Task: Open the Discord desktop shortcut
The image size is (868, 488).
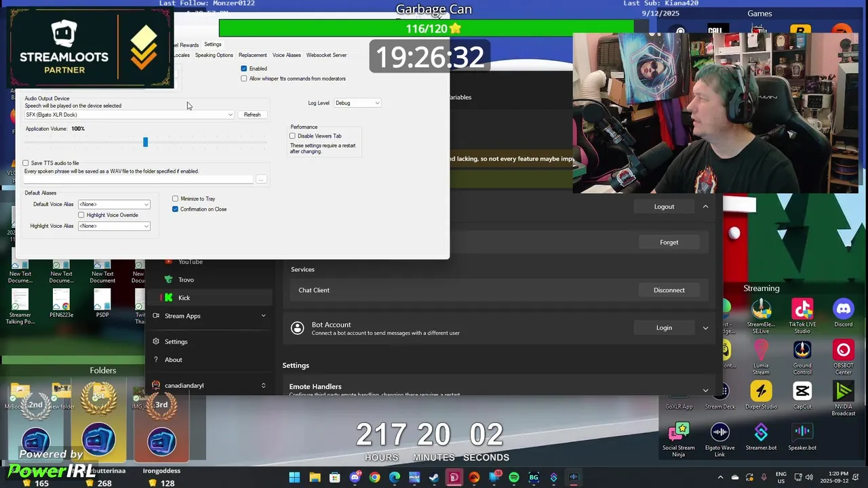Action: [x=844, y=314]
